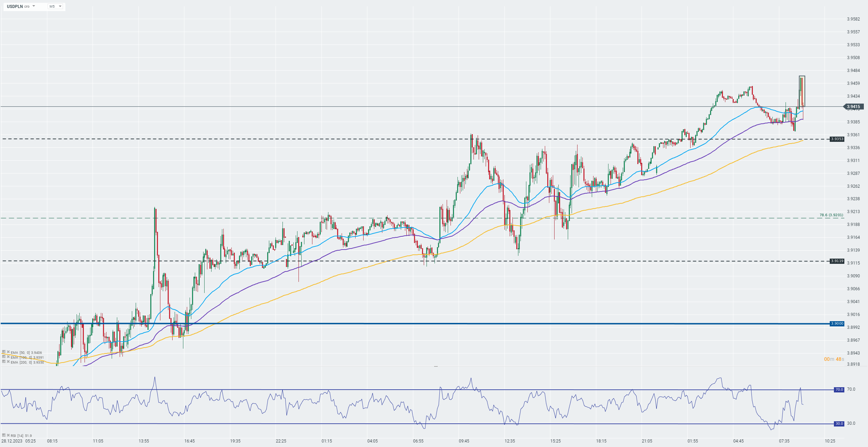
Task: Remove the EMA 200 indicator
Action: pos(8,361)
